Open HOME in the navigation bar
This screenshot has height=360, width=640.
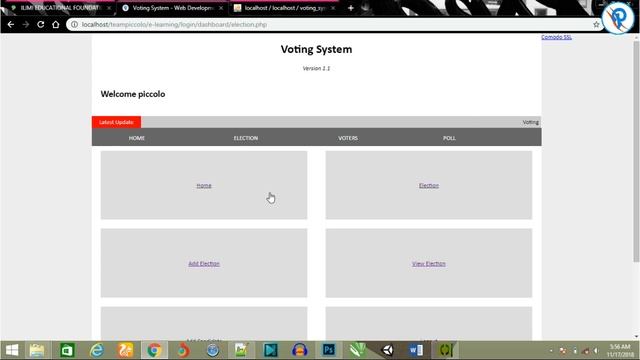pos(137,138)
